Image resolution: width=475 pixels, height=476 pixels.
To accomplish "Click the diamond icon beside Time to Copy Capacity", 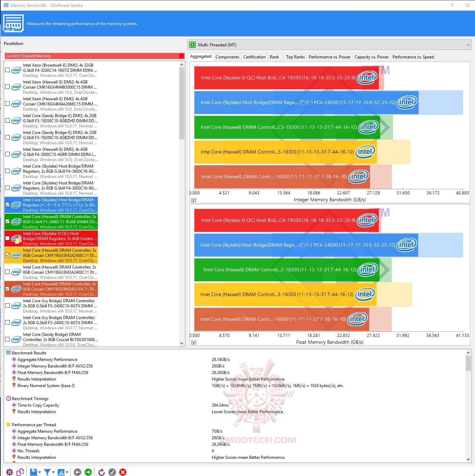I will point(14,405).
